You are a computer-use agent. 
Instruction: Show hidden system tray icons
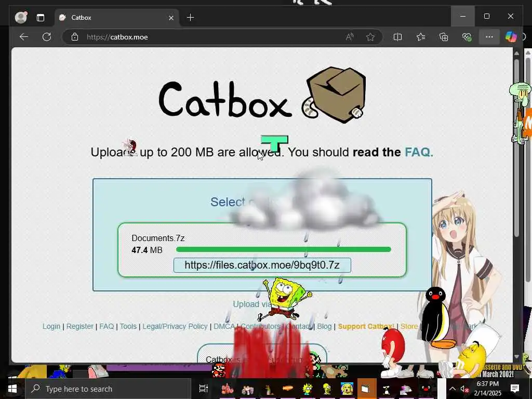click(x=453, y=389)
